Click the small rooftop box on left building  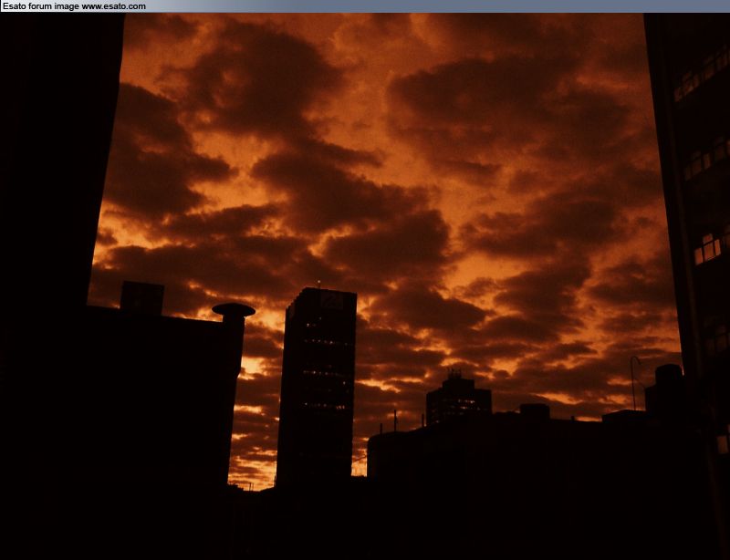141,297
